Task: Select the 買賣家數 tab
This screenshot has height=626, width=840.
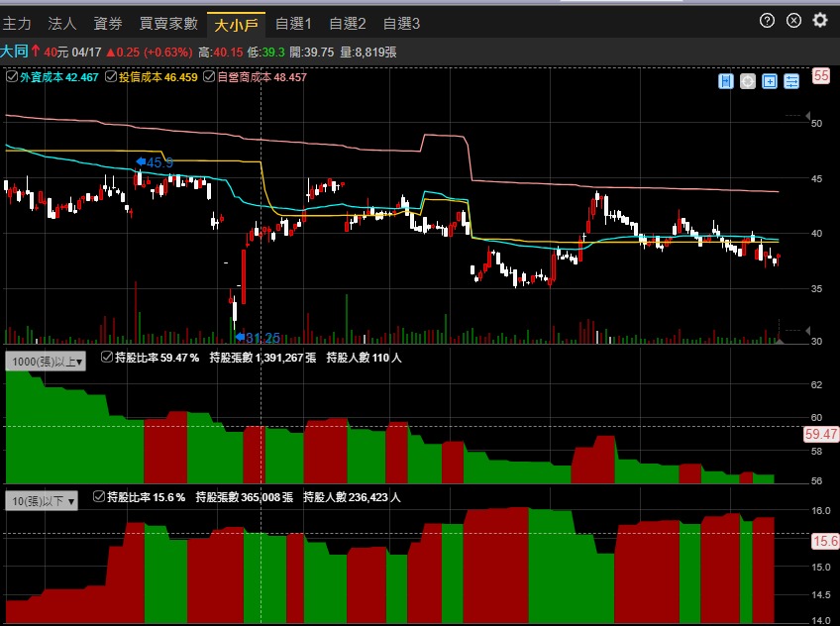Action: tap(168, 23)
